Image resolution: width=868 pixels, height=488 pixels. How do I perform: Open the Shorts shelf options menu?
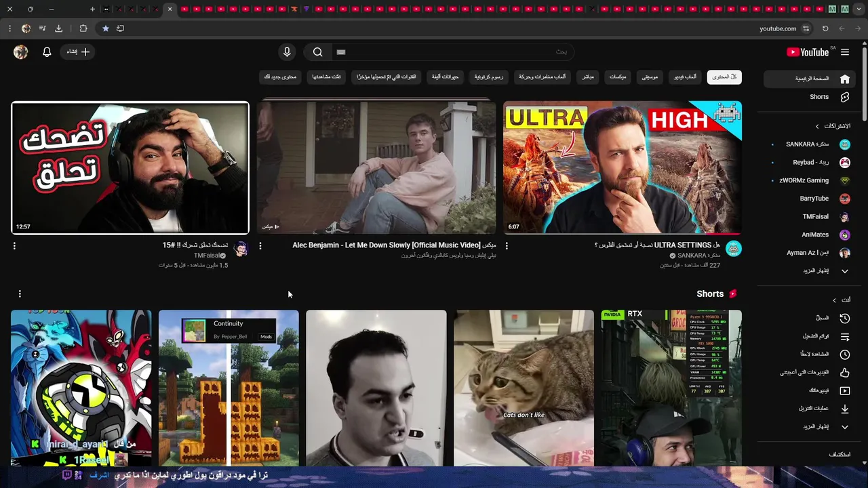click(20, 293)
